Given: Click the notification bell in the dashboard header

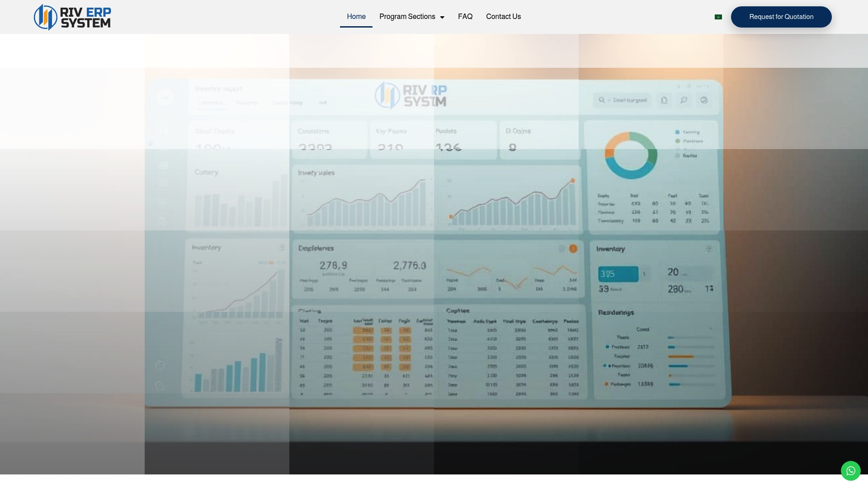Looking at the screenshot, I should pos(664,100).
